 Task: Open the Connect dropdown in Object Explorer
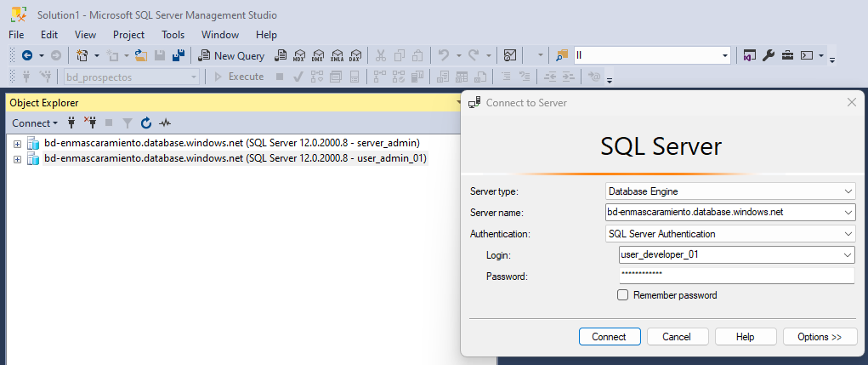[x=35, y=123]
